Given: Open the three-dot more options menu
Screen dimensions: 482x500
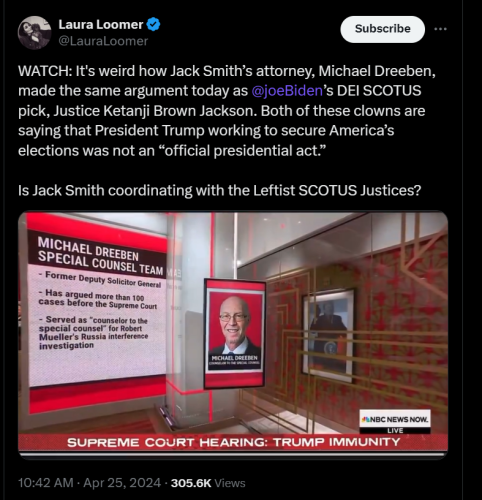Looking at the screenshot, I should pyautogui.click(x=440, y=29).
